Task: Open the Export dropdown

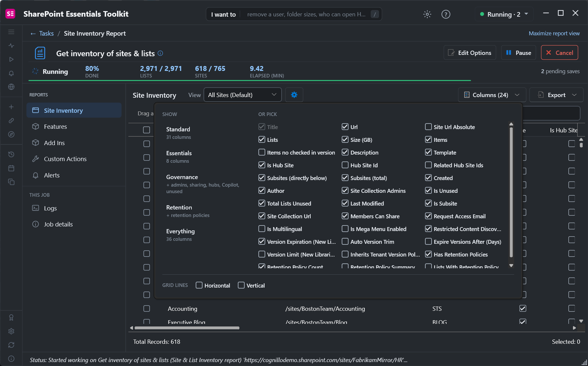Action: (556, 95)
